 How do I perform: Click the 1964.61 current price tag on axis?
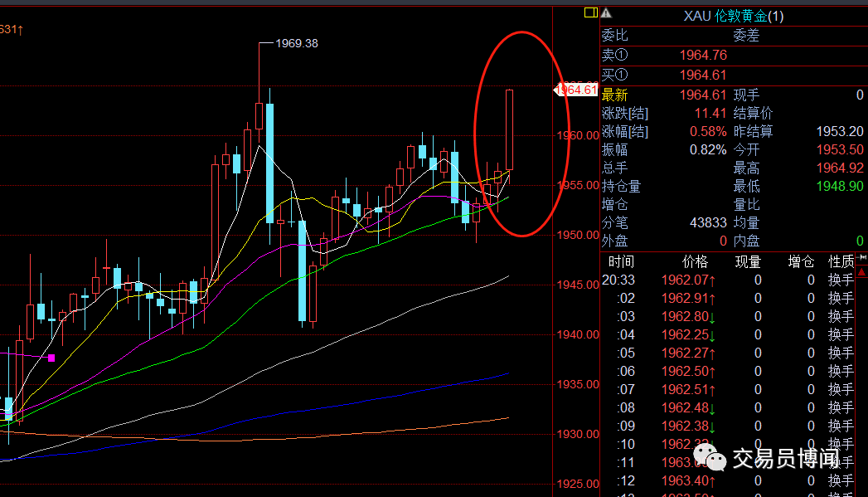point(575,90)
